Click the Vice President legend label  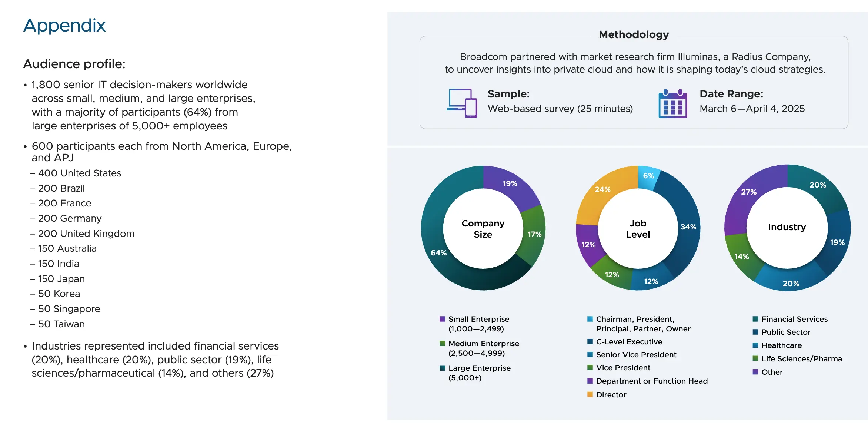coord(623,368)
